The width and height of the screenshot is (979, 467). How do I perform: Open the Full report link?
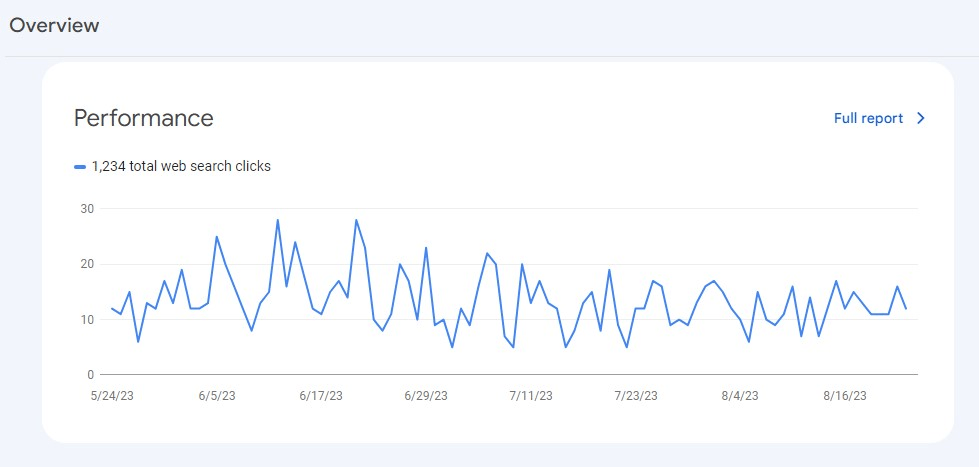pyautogui.click(x=868, y=118)
